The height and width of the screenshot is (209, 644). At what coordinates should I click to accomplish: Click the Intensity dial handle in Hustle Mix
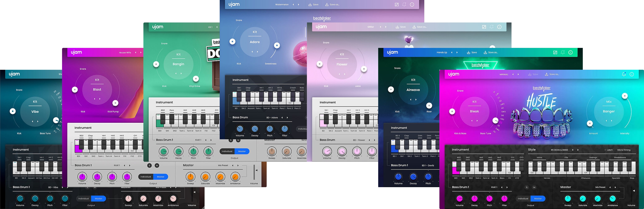[625, 96]
